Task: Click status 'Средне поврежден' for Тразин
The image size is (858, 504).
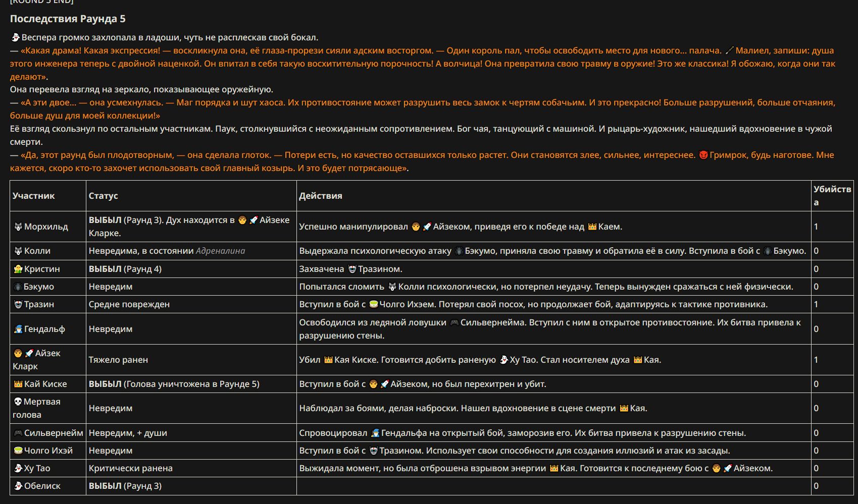Action: 129,305
